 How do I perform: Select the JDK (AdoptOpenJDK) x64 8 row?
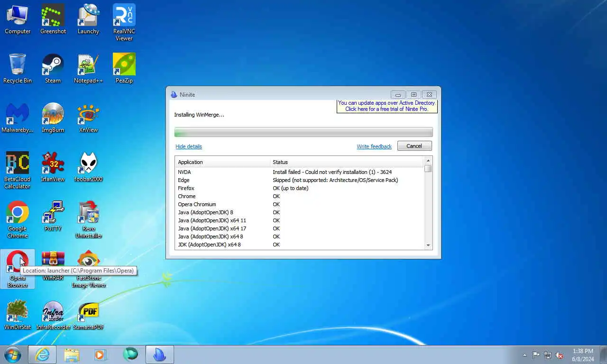pos(300,245)
